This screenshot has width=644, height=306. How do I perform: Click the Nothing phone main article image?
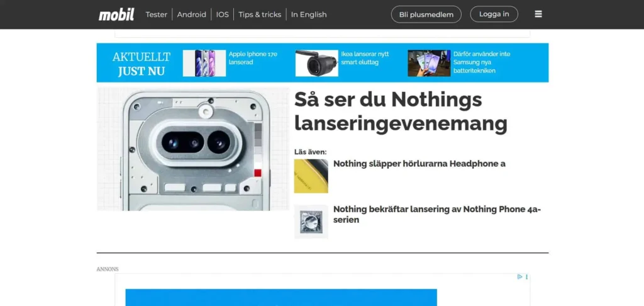[x=192, y=149]
